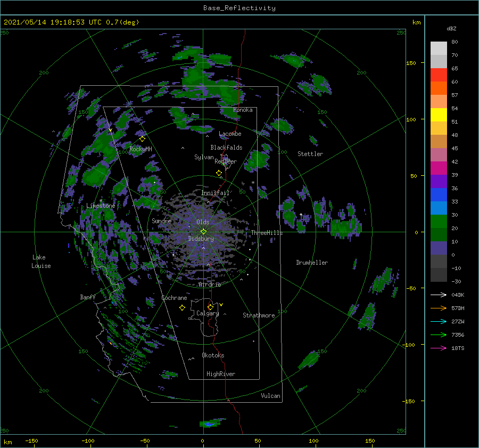Image resolution: width=479 pixels, height=448 pixels.
Task: Click the yellow V marker northeast of Calgary
Action: point(221,305)
